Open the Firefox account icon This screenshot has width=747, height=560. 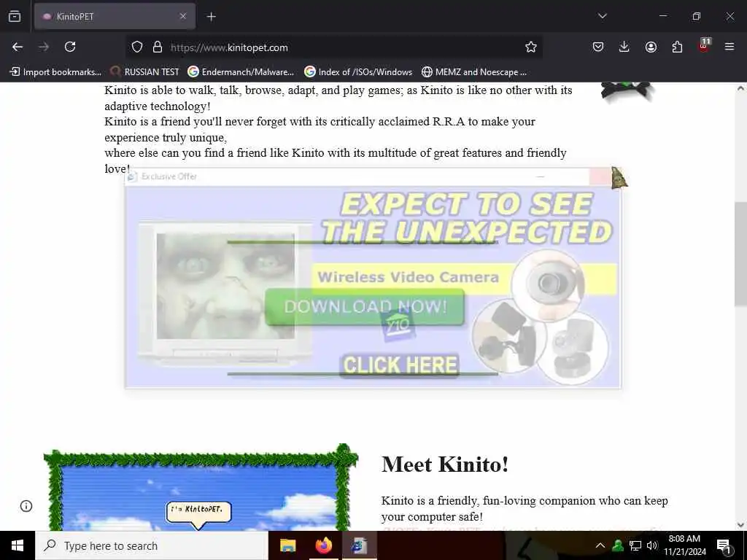coord(651,47)
